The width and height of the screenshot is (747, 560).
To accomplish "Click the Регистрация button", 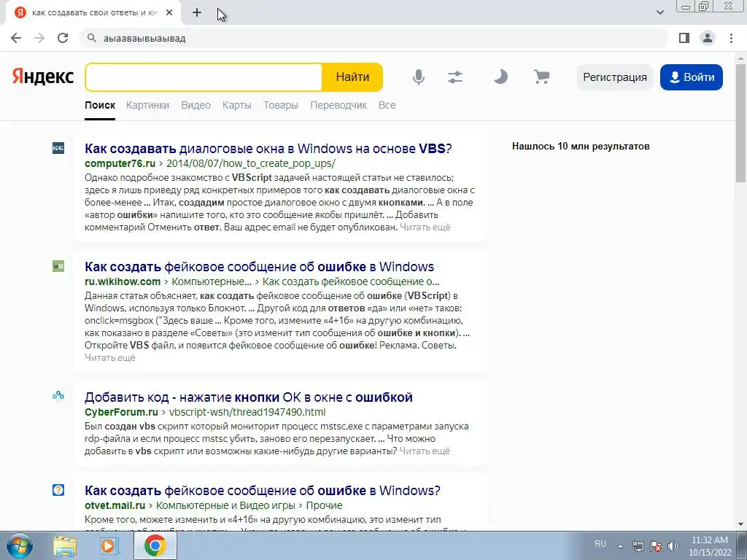I will 614,77.
